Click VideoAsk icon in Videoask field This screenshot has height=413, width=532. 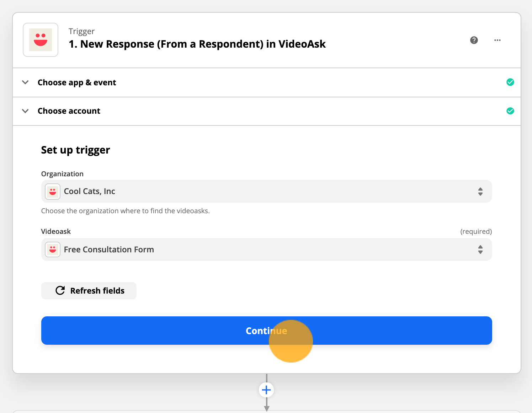(53, 250)
